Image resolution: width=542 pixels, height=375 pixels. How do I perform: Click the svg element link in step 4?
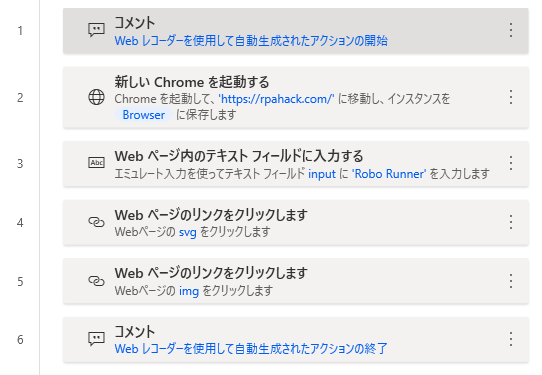pos(188,232)
